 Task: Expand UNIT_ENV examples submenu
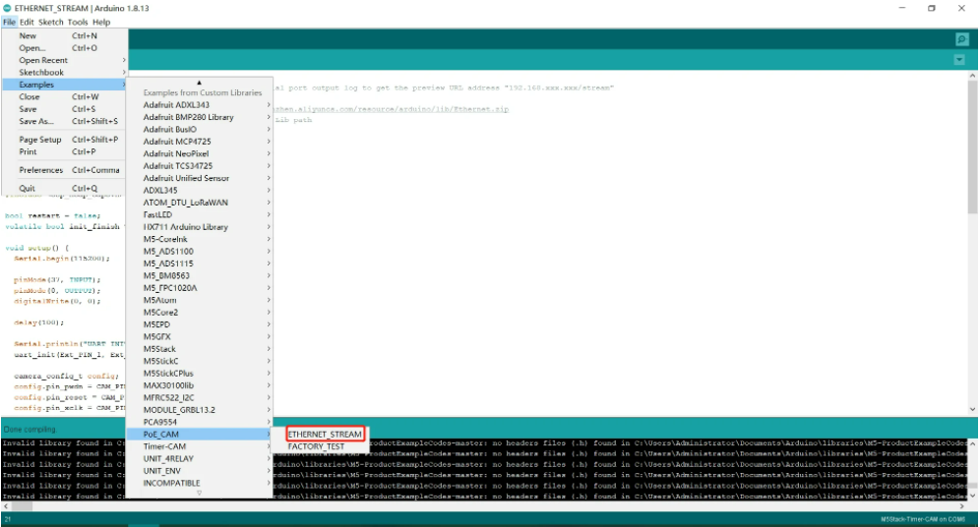200,471
